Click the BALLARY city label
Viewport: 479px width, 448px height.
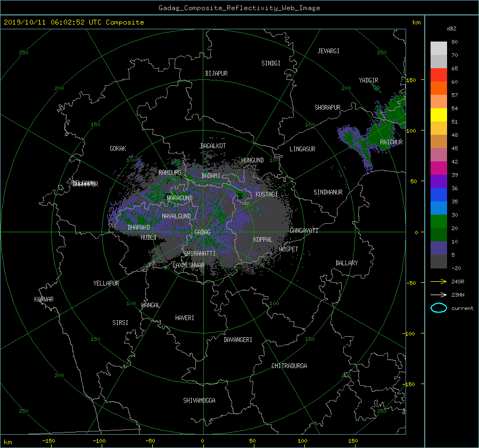point(346,263)
